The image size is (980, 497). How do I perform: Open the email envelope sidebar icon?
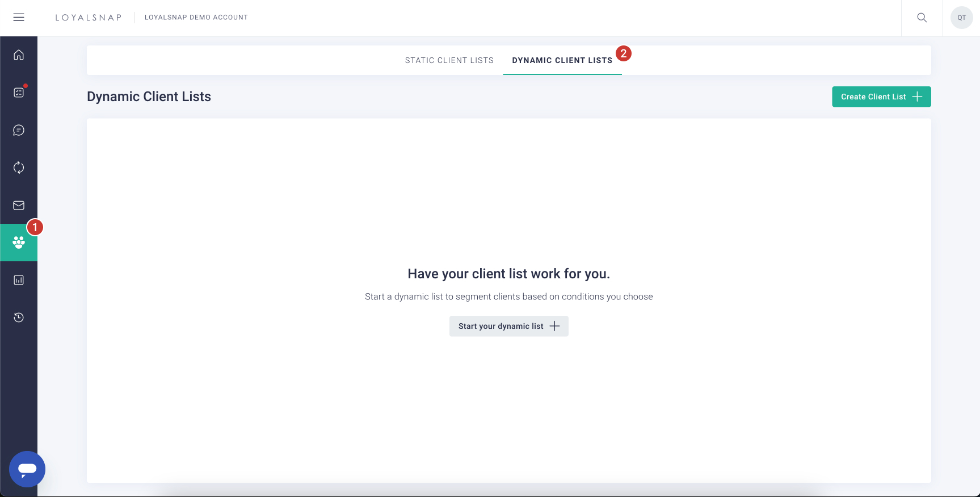(19, 205)
